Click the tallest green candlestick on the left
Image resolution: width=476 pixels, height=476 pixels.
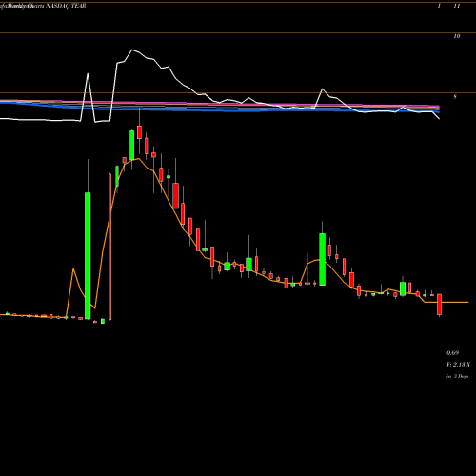point(88,255)
